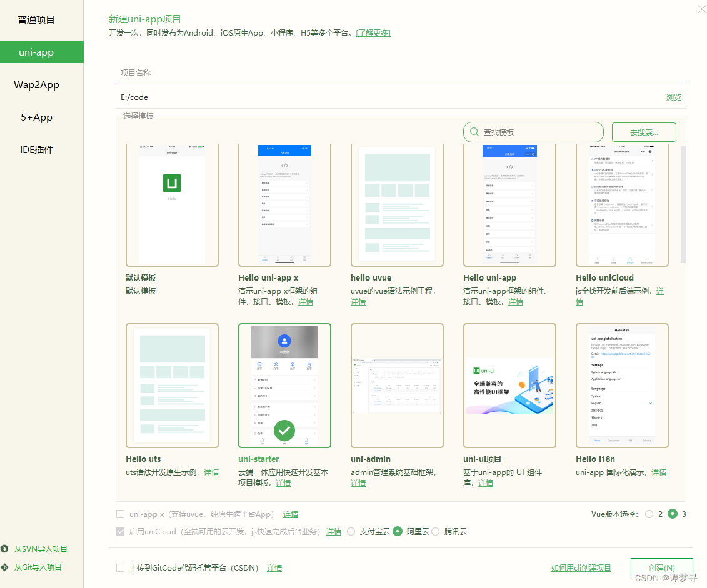707x588 pixels.
Task: Open 详情 link for uni-starter
Action: [x=283, y=483]
